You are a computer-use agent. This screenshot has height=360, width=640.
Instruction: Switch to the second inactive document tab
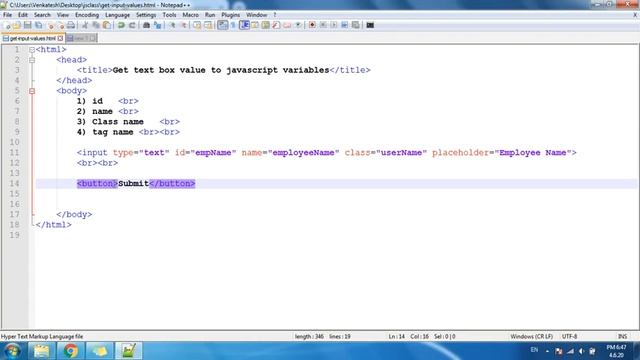[81, 38]
